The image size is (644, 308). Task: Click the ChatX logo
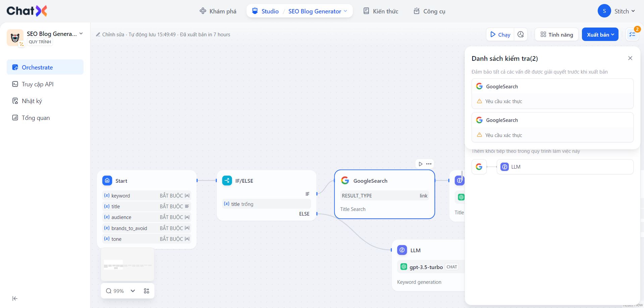coord(27,11)
